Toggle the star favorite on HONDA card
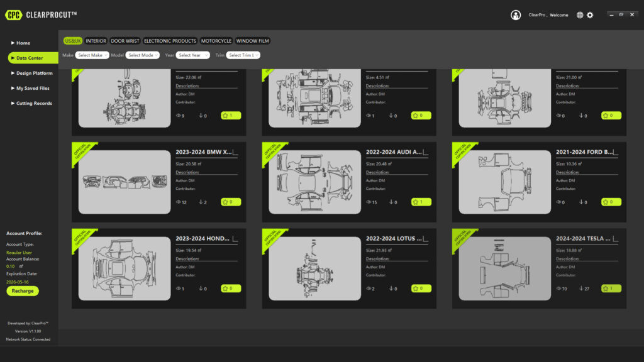Viewport: 644px width, 362px height. pyautogui.click(x=231, y=288)
